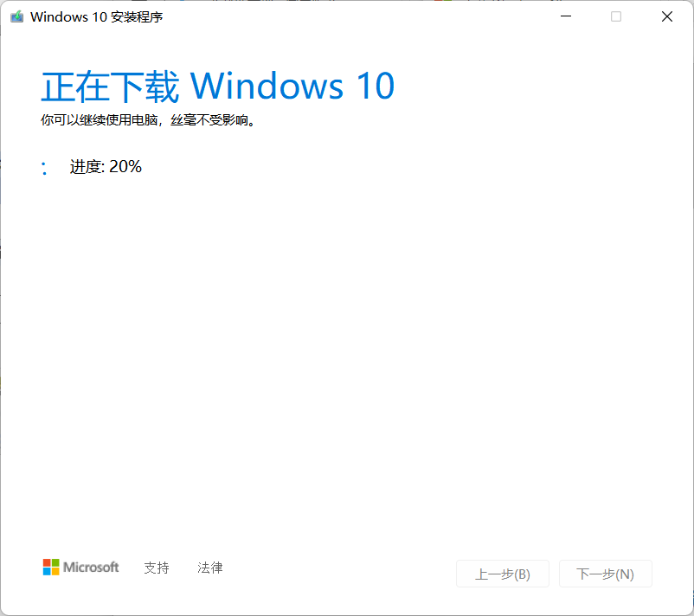694x616 pixels.
Task: Minimize the Windows 10 安装程序 window
Action: click(566, 16)
